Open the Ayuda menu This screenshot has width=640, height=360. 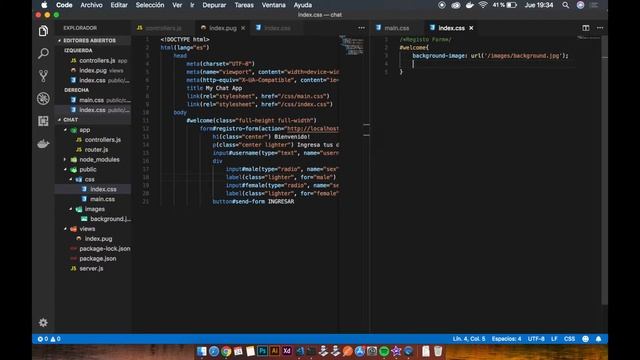[302, 5]
